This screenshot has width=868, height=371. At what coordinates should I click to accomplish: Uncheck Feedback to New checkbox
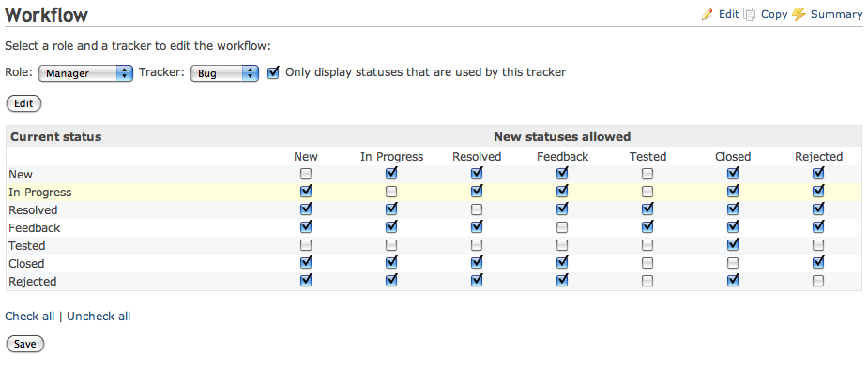306,227
